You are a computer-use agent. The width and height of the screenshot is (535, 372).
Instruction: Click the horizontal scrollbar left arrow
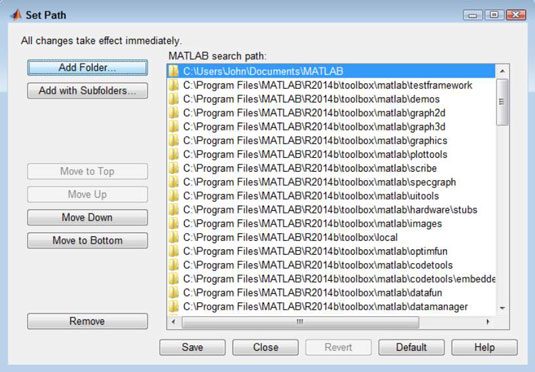pyautogui.click(x=174, y=322)
